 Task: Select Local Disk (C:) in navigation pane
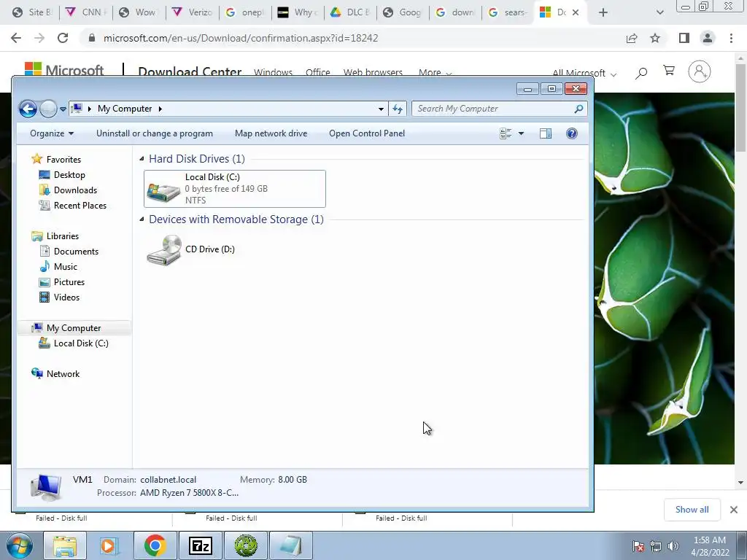pyautogui.click(x=81, y=343)
